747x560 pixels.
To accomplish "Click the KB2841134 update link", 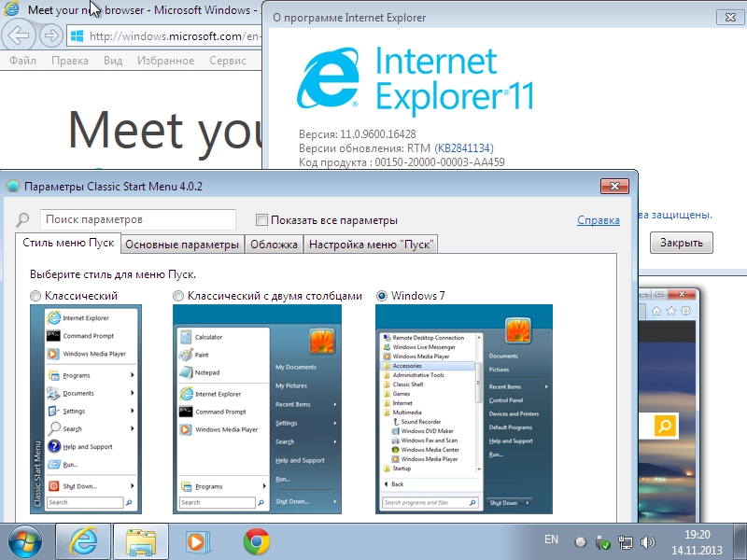I will (x=464, y=148).
